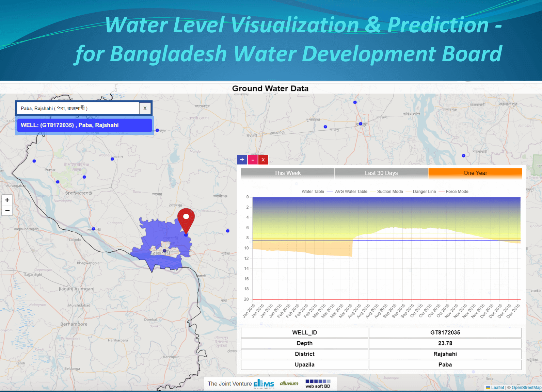Click well marker near Nachol
Image resolution: width=542 pixels, height=392 pixels.
click(112, 159)
